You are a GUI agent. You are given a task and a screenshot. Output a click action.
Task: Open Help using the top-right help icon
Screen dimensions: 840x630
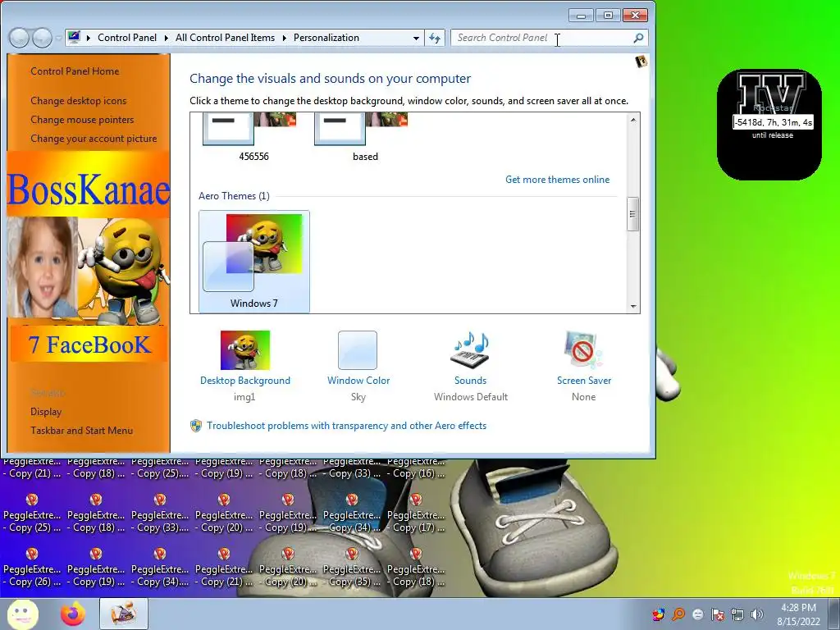click(641, 62)
